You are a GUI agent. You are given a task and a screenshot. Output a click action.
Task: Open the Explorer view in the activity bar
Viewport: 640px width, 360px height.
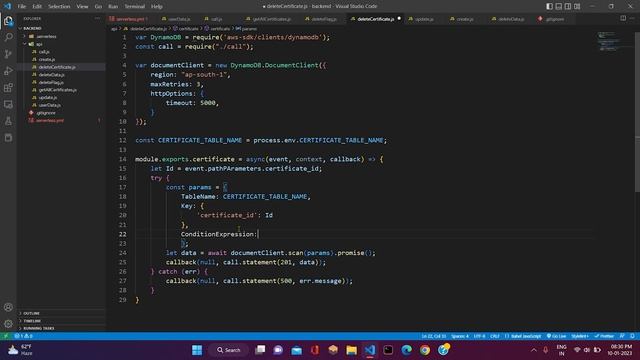point(8,21)
